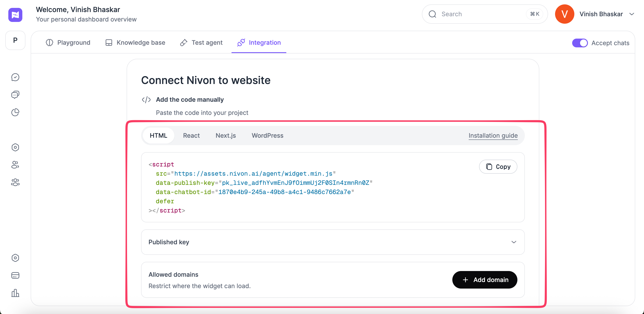Click the Connect Nivon to website heading
The image size is (644, 314).
pos(206,80)
